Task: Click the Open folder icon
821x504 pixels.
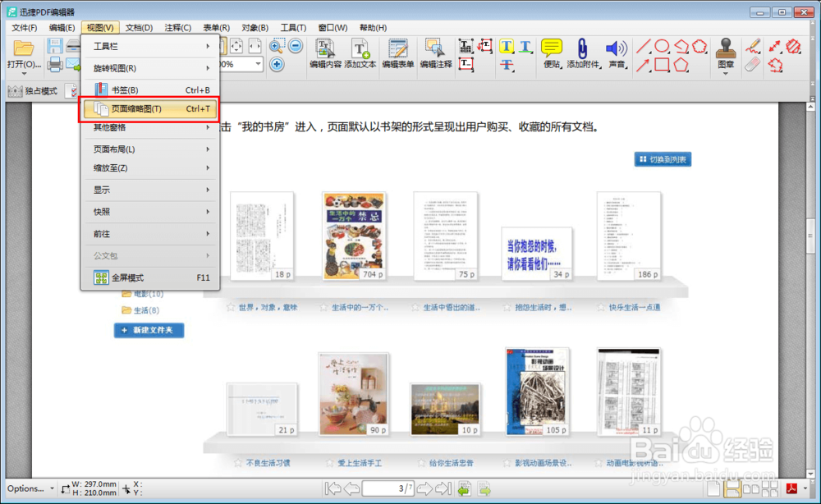Action: pos(23,48)
